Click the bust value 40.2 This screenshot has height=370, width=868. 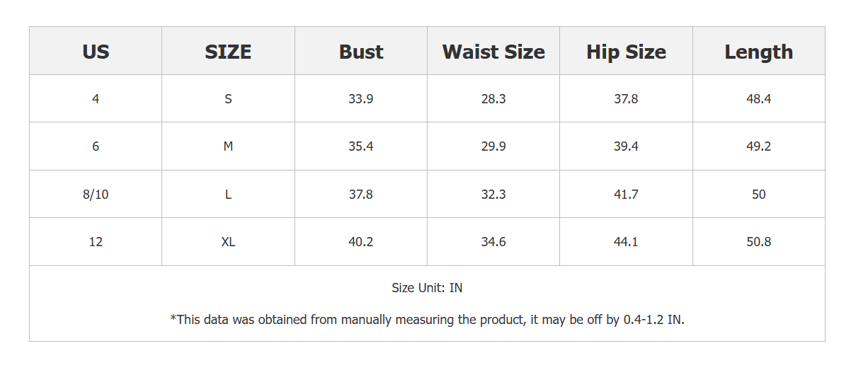tap(361, 242)
